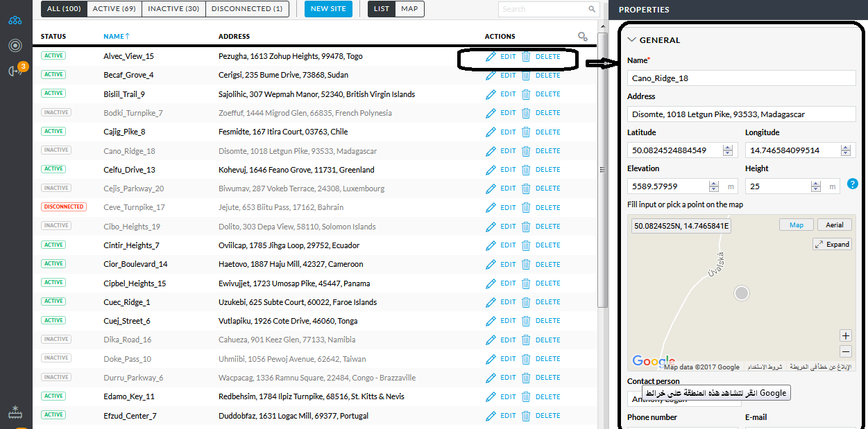868x429 pixels.
Task: Click the pencil edit icon for Becaf_Grove_4
Action: click(x=491, y=76)
